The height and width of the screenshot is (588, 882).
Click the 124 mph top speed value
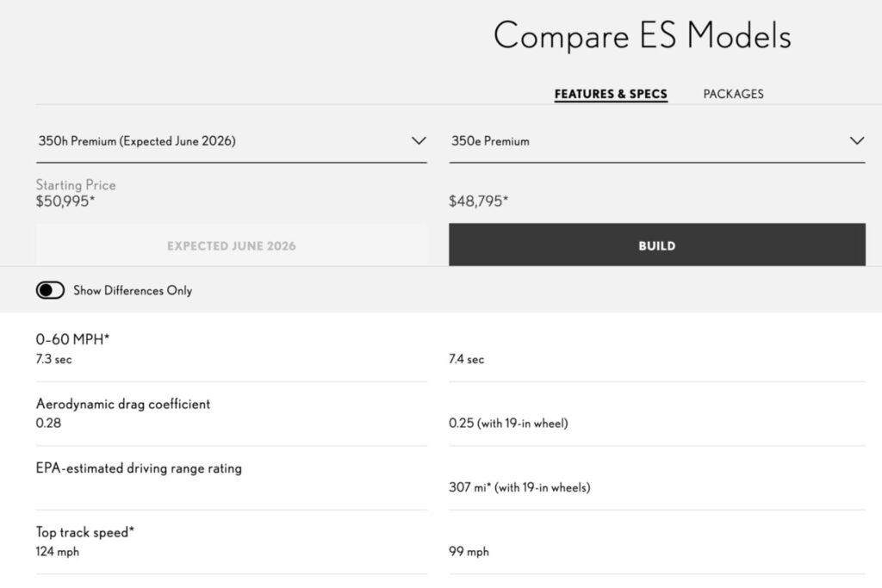(x=57, y=552)
